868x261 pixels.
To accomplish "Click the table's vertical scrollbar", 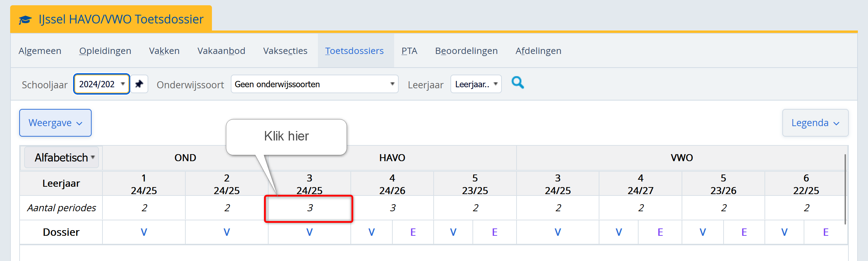I will coord(845,189).
